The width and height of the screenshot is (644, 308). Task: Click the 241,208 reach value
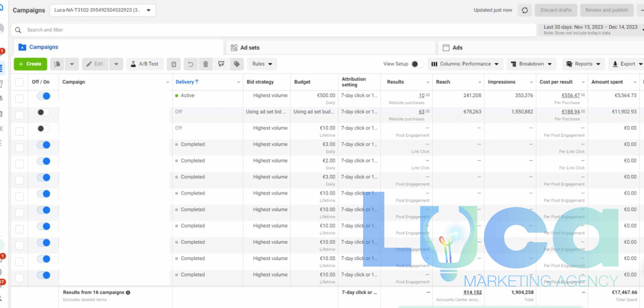tap(472, 95)
